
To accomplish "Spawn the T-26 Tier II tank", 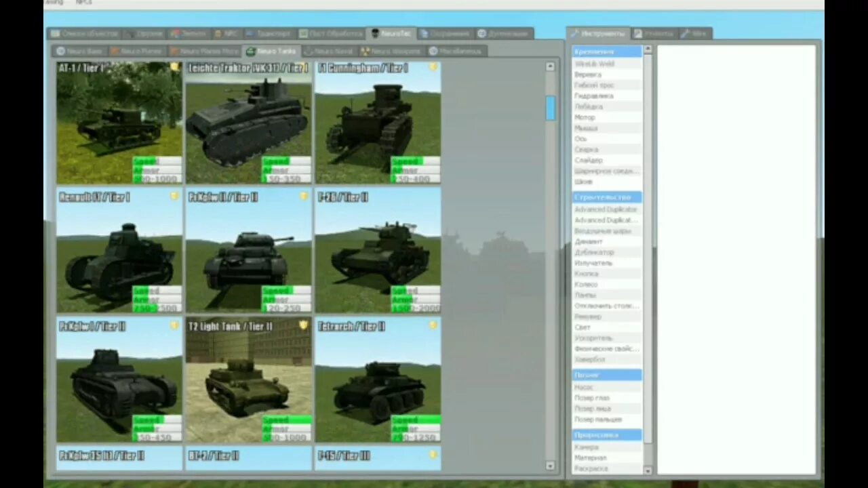I will [378, 251].
